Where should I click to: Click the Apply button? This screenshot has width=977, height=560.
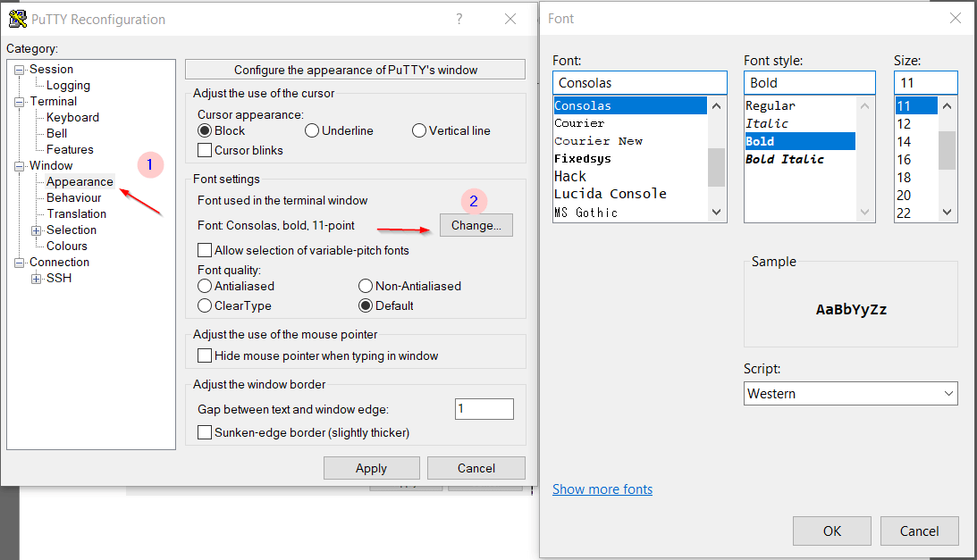coord(371,468)
